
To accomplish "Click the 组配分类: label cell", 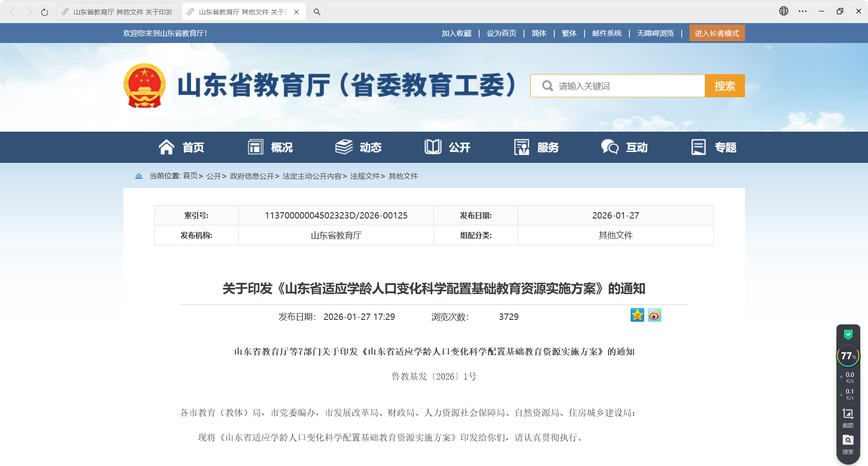I will (476, 235).
